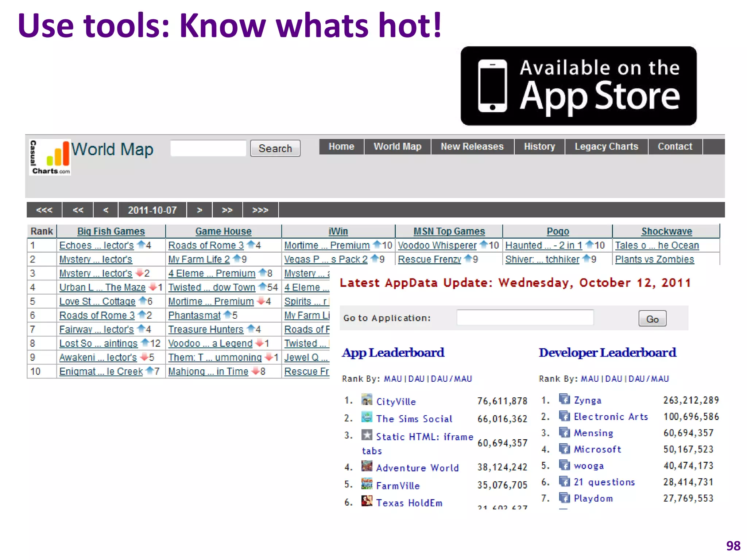Jump to first date with <<< button
Screen dimensions: 747x560
(44, 210)
